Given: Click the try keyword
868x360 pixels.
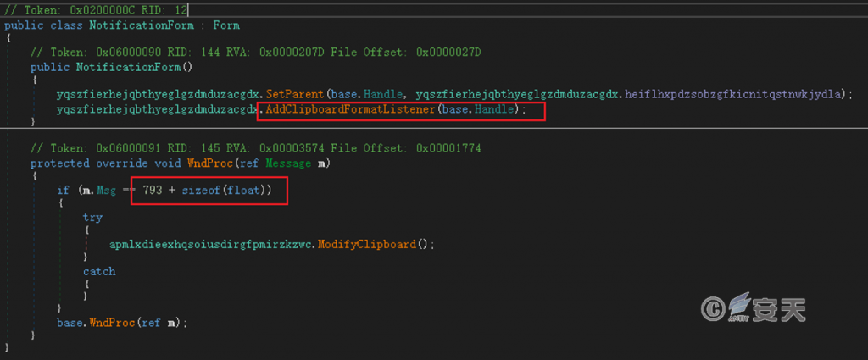Looking at the screenshot, I should (92, 218).
